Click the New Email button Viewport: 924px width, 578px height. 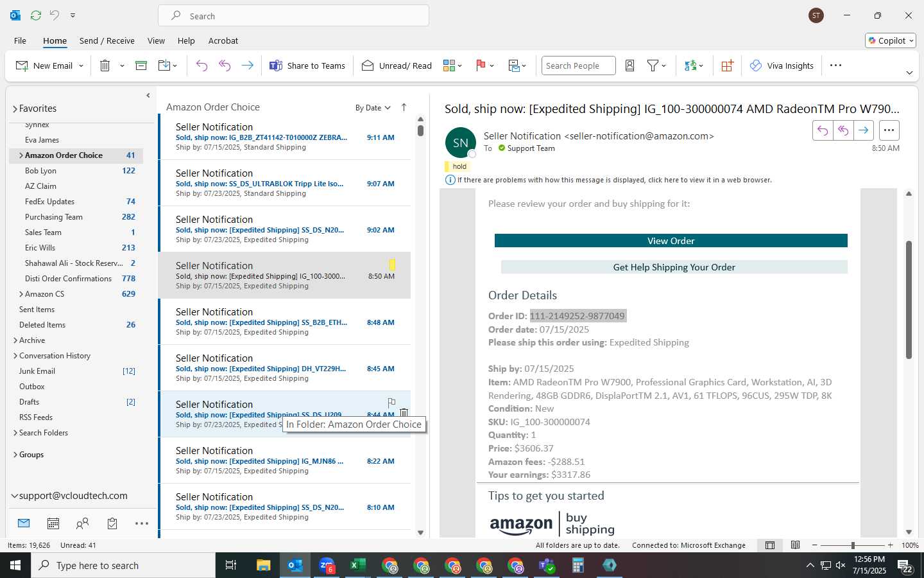point(44,66)
